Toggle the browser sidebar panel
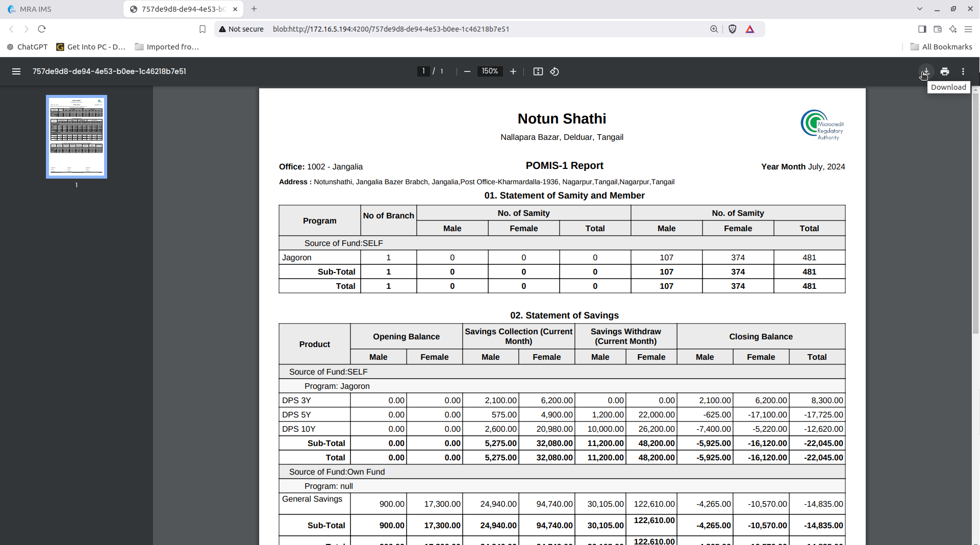 pyautogui.click(x=922, y=29)
